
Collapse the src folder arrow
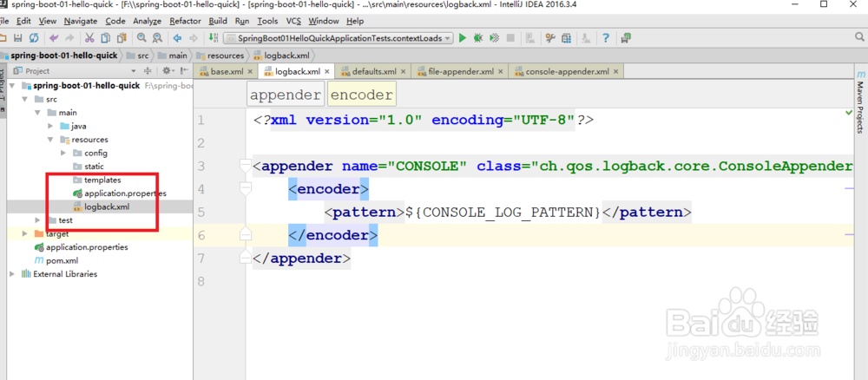24,99
